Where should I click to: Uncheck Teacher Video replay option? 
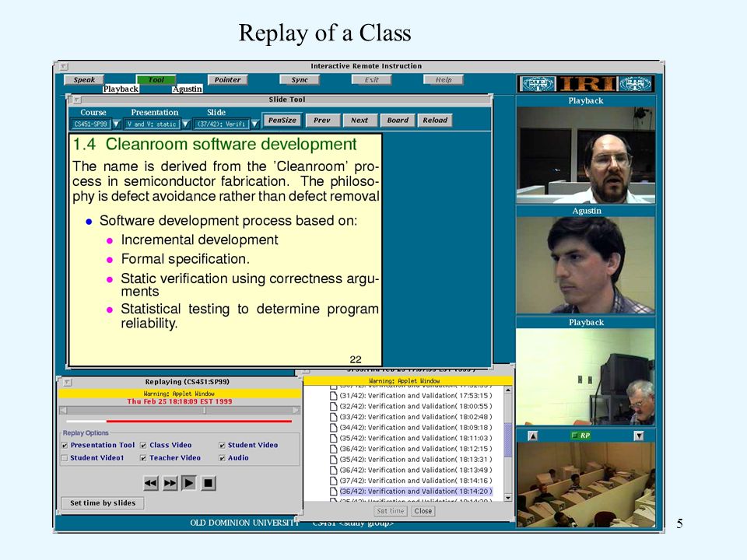[x=143, y=458]
